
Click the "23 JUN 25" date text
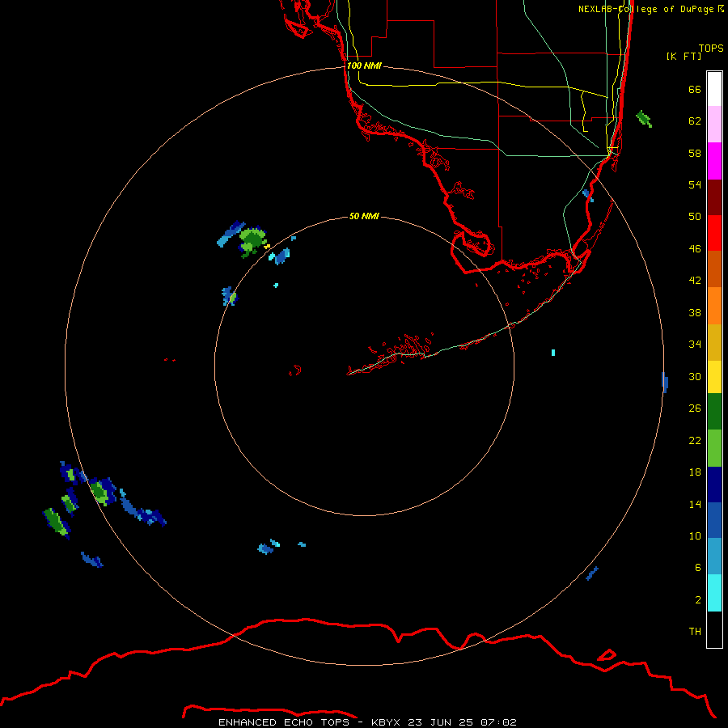(440, 722)
